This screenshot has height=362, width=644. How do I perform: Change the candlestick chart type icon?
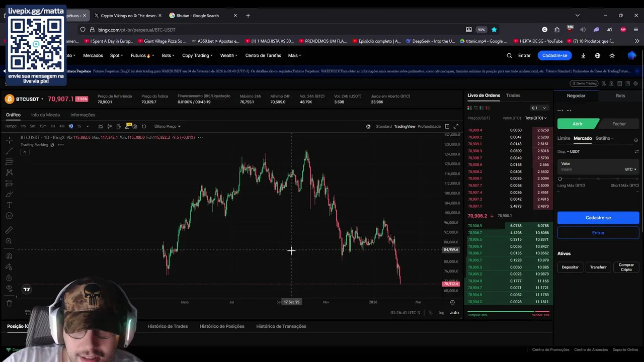point(110,126)
